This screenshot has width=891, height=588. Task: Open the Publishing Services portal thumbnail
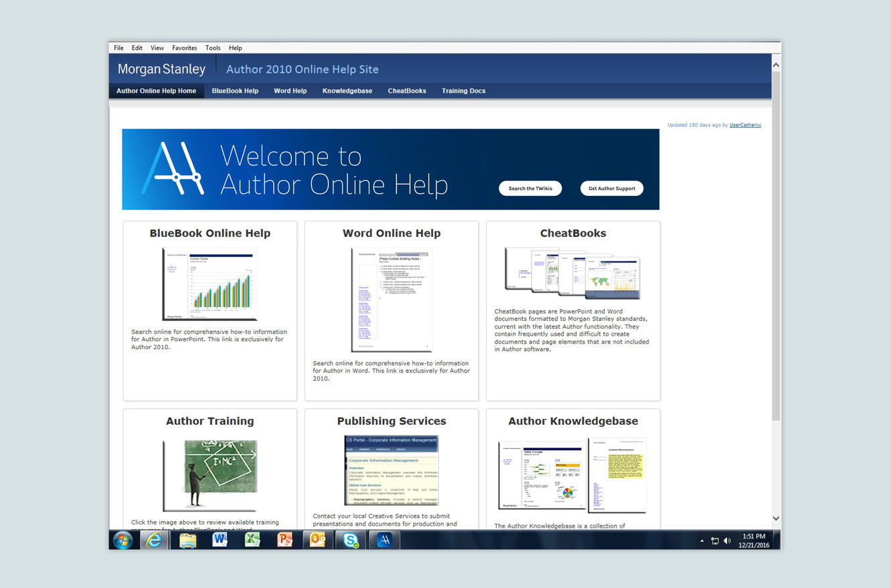392,471
